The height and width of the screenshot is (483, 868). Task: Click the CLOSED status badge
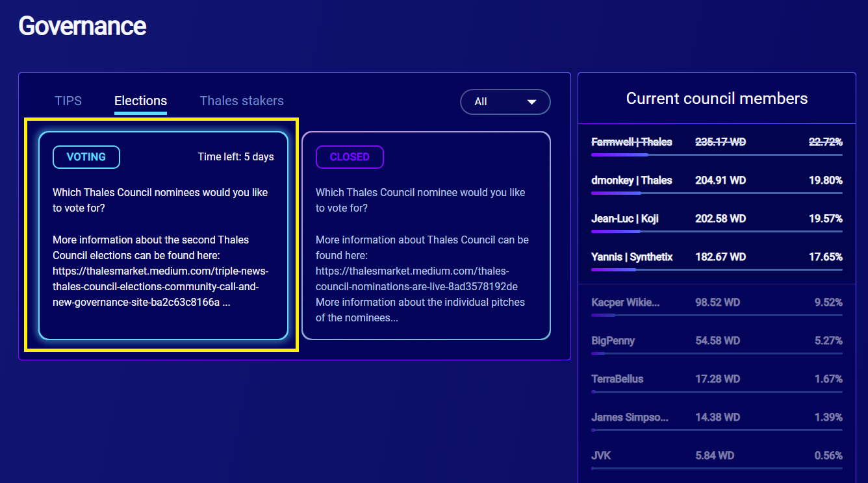[350, 157]
